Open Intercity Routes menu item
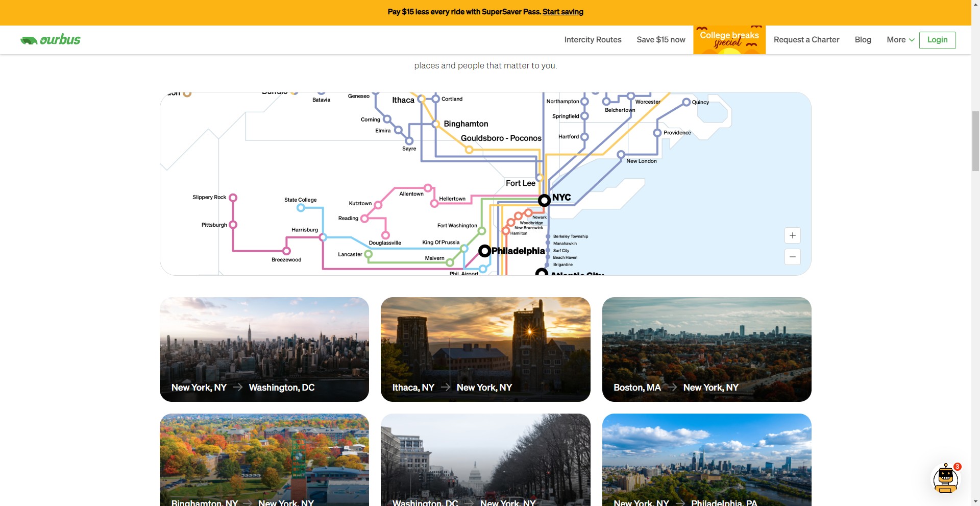This screenshot has width=980, height=506. pos(593,40)
